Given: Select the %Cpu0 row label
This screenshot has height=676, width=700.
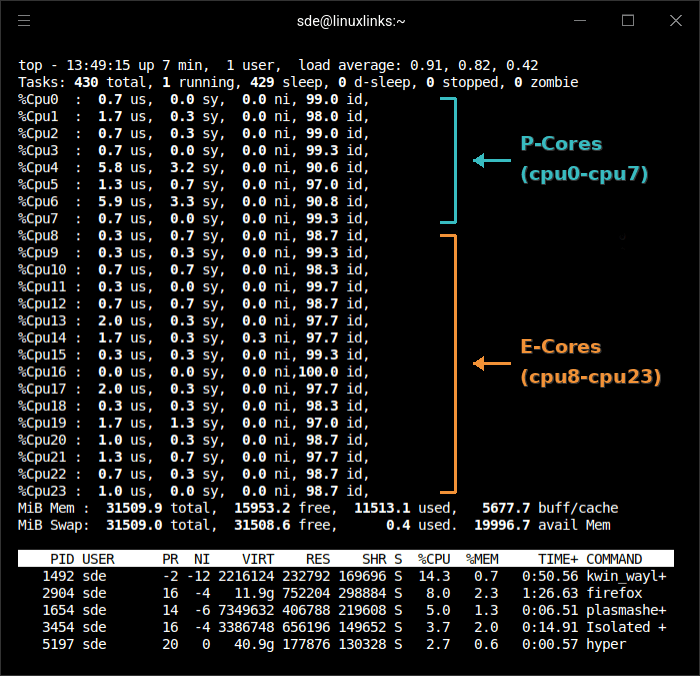Looking at the screenshot, I should tap(38, 100).
